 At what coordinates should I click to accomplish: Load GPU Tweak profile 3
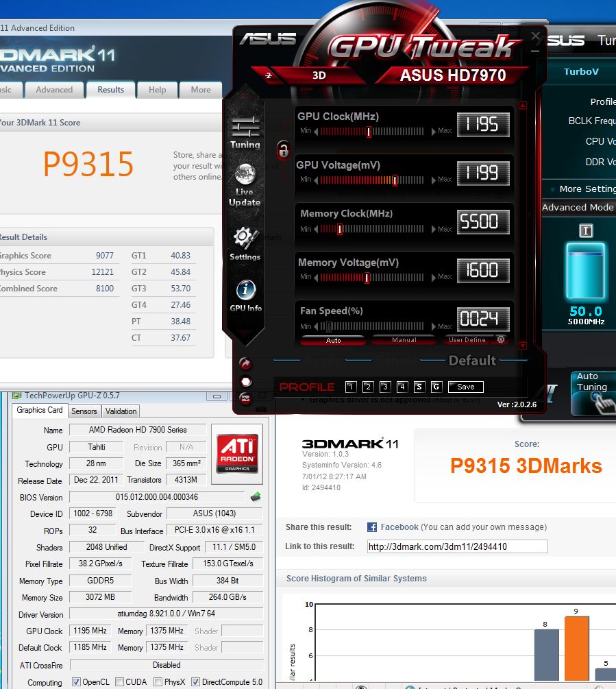pyautogui.click(x=385, y=387)
